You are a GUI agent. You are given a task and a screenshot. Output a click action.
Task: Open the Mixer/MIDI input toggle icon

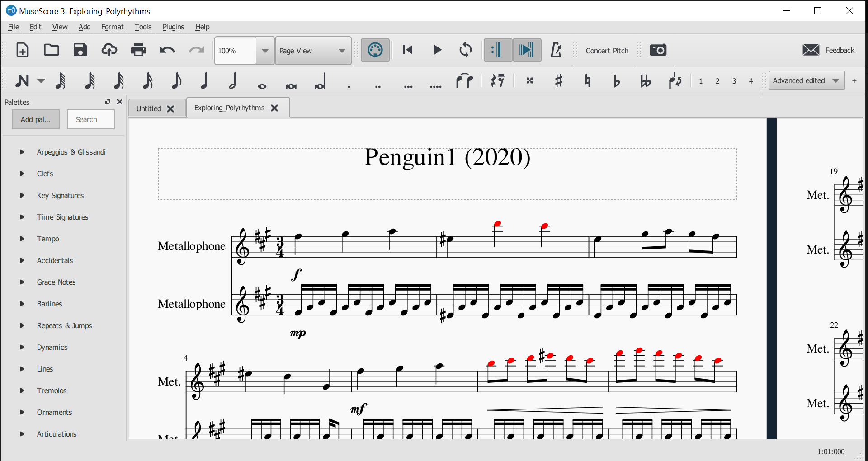coord(375,50)
